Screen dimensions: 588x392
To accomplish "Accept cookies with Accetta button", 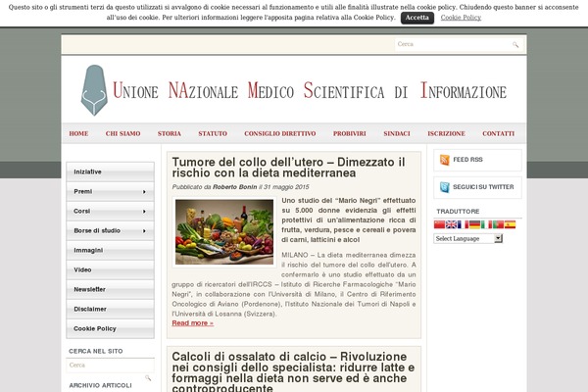I will click(417, 18).
